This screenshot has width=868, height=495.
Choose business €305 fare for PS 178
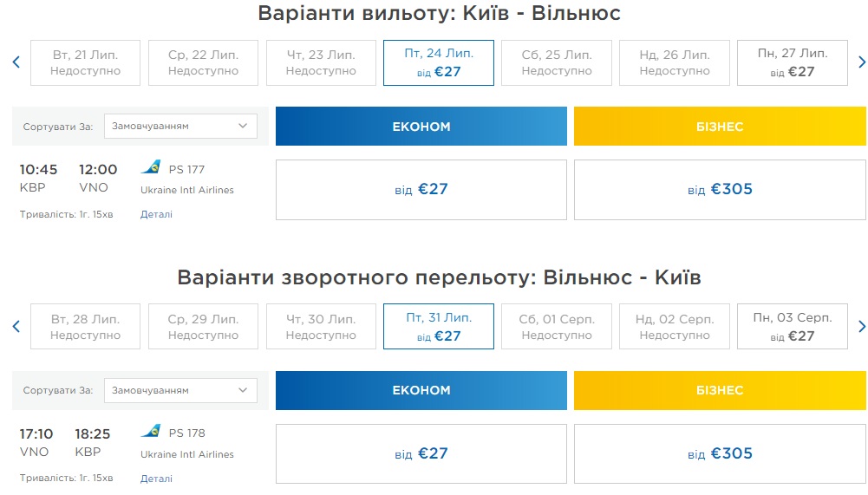tap(720, 453)
